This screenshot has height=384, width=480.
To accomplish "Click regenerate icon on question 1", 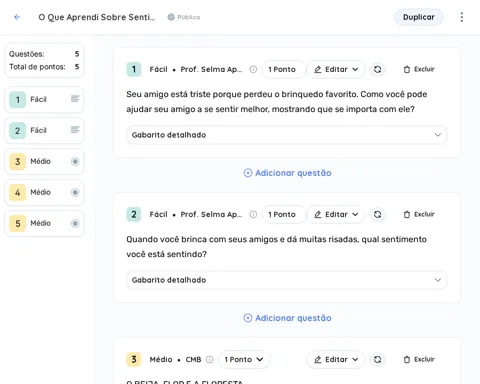I will tap(377, 69).
